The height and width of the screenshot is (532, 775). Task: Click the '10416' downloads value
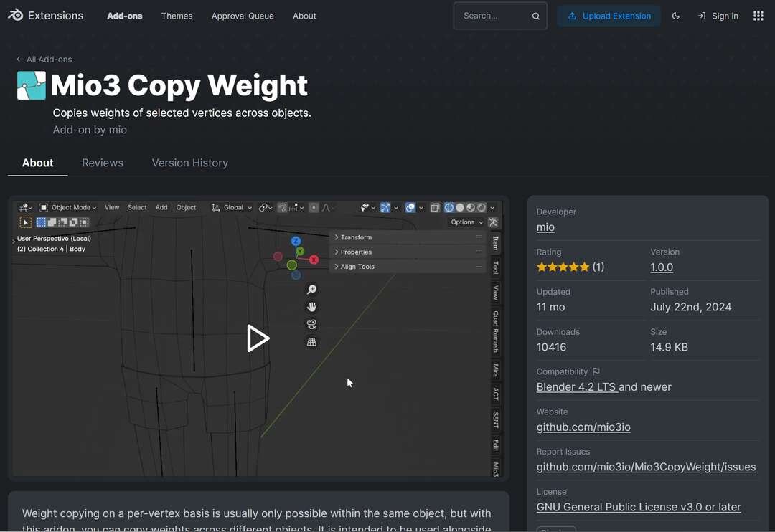point(552,347)
